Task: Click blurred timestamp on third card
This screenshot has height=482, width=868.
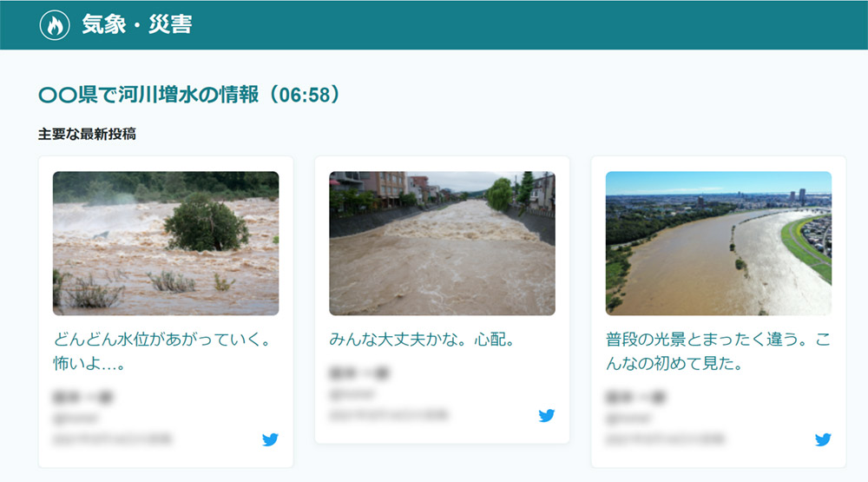Action: (x=665, y=439)
